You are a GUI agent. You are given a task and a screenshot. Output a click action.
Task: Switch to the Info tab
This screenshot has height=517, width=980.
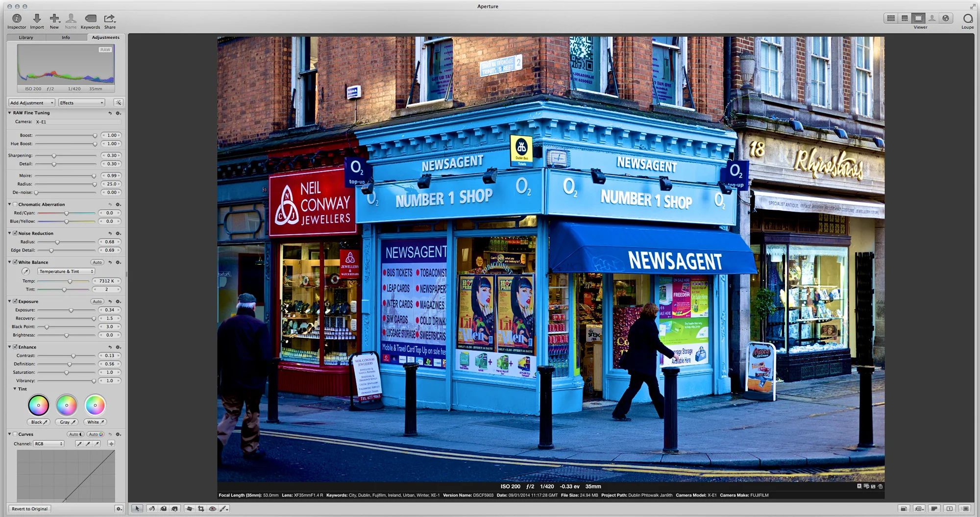coord(65,37)
